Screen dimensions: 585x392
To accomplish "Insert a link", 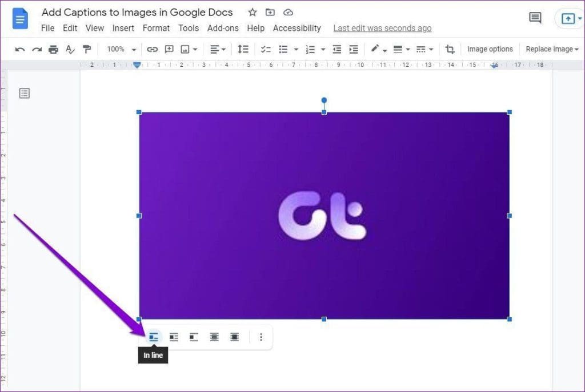I will (x=153, y=49).
